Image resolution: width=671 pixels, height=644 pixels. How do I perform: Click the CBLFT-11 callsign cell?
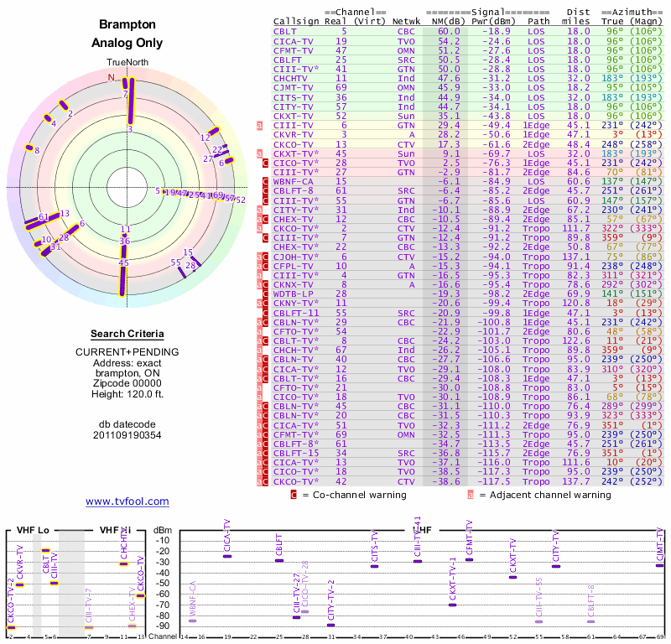(x=296, y=313)
